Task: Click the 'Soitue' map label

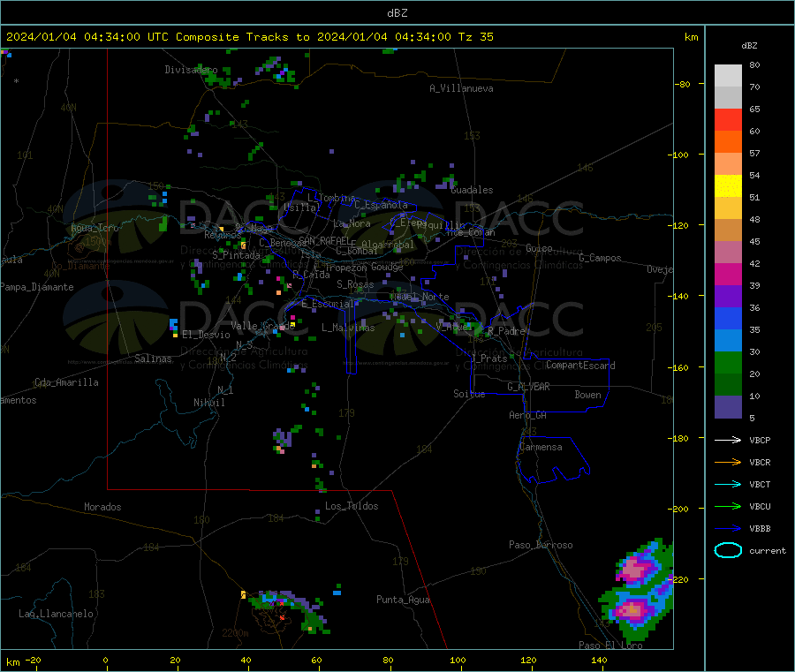Action: 469,394
